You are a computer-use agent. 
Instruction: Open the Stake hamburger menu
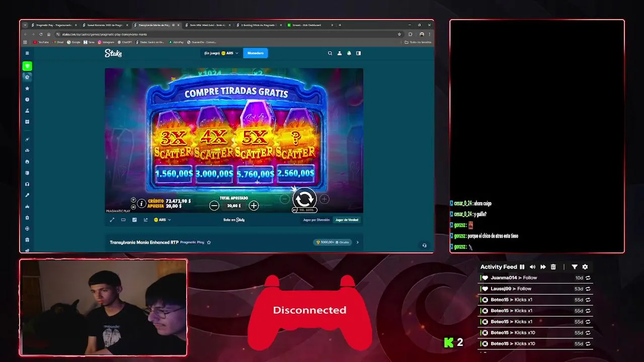click(x=27, y=53)
